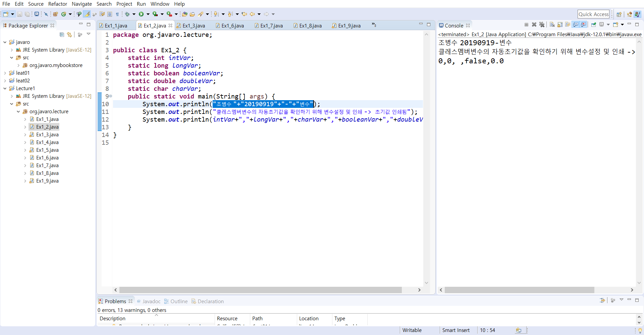This screenshot has height=335, width=644.
Task: Collapse the Lecture1 project
Action: (5, 88)
